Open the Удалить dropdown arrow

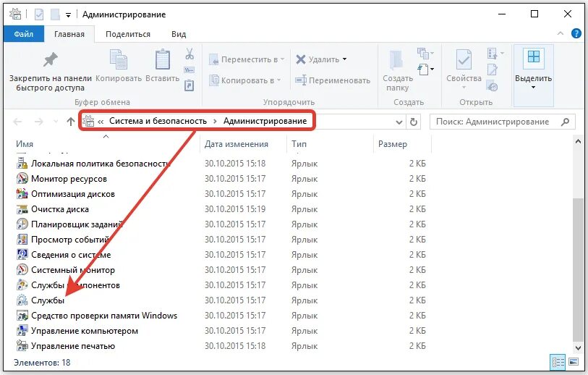click(x=344, y=59)
